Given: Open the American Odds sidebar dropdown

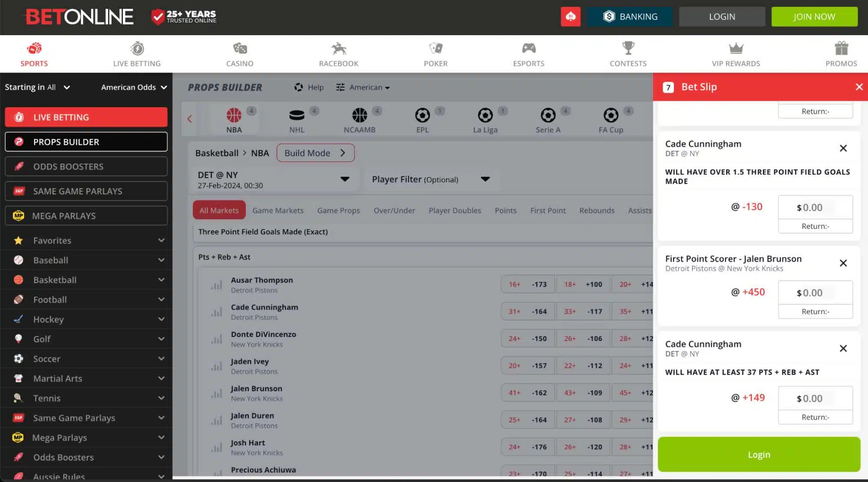Looking at the screenshot, I should 134,87.
